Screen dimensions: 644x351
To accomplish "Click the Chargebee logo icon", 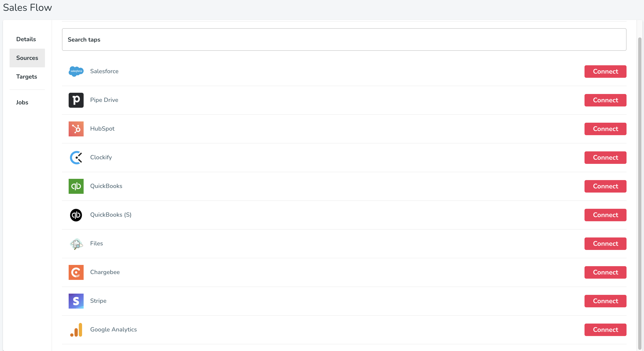I will coord(76,272).
